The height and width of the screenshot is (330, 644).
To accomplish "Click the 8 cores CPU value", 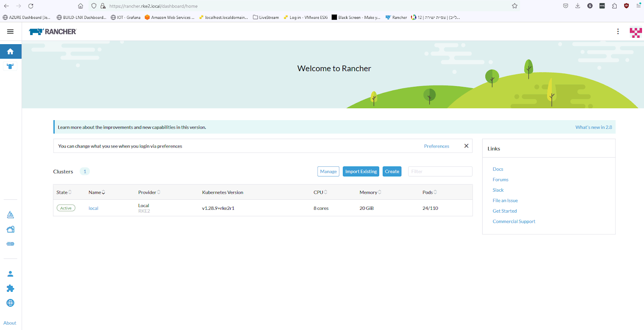I will click(x=321, y=208).
